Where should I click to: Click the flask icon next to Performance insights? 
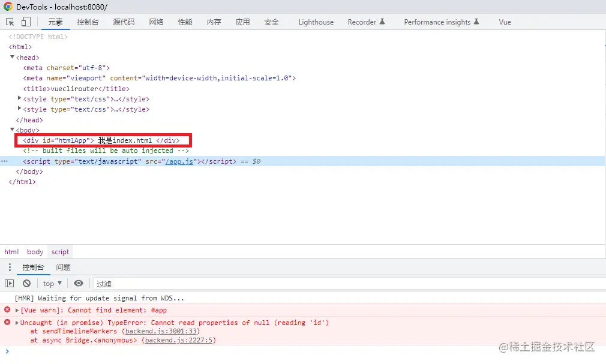point(479,21)
